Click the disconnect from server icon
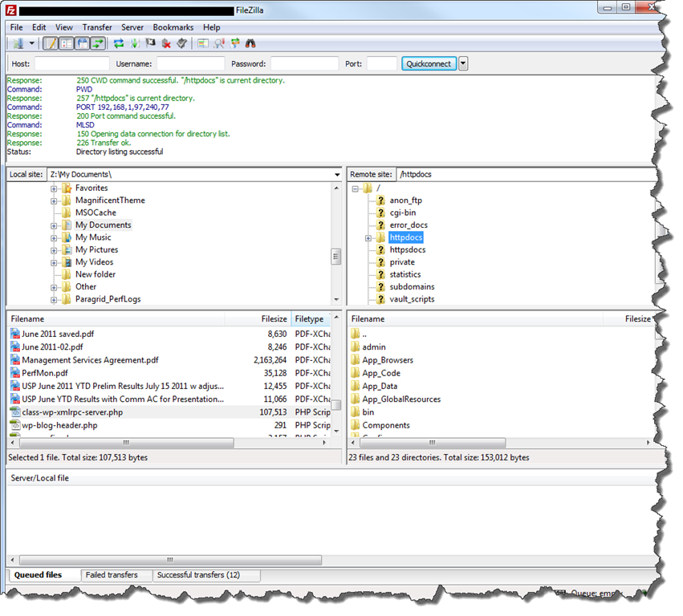This screenshot has height=616, width=683. [166, 43]
